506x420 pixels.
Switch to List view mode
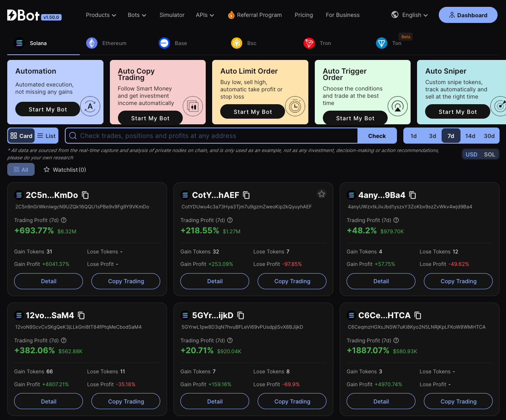point(46,136)
